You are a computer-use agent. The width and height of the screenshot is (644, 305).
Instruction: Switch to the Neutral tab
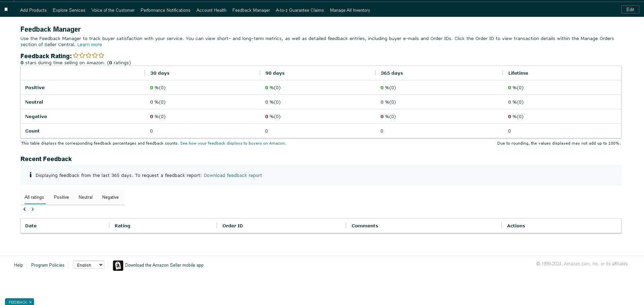[85, 197]
